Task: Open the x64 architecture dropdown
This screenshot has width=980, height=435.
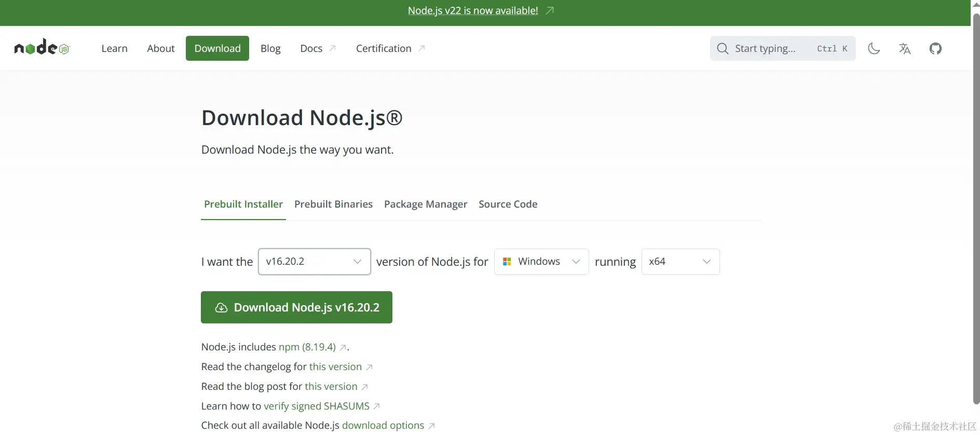Action: pos(680,262)
